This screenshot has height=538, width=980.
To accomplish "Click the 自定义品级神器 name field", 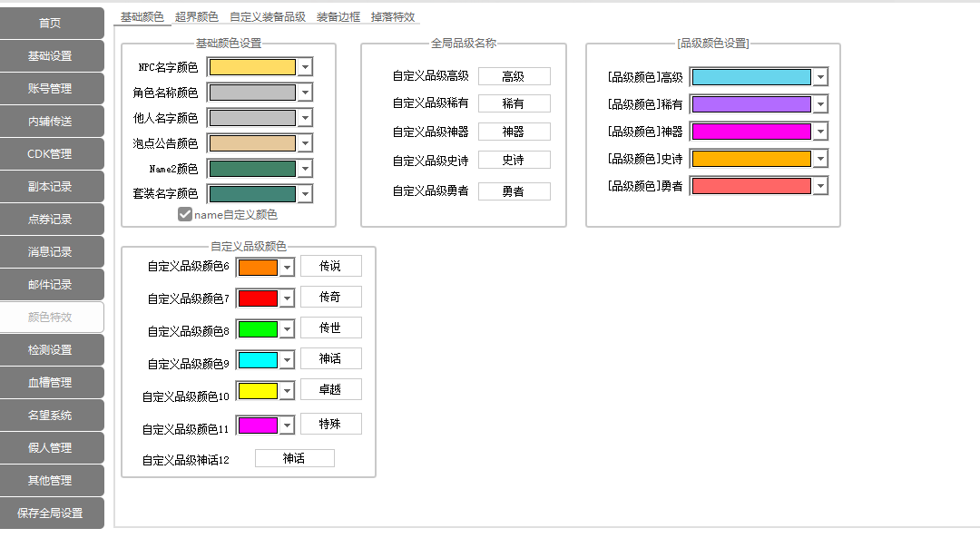I will pos(514,132).
